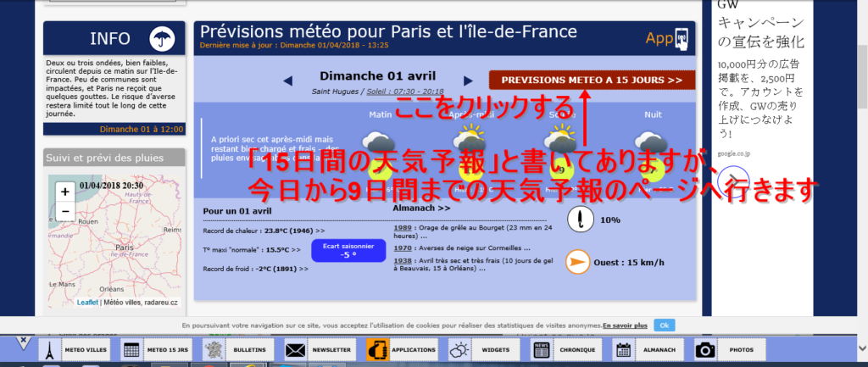
Task: Open the Almanach toolbar item
Action: [647, 349]
